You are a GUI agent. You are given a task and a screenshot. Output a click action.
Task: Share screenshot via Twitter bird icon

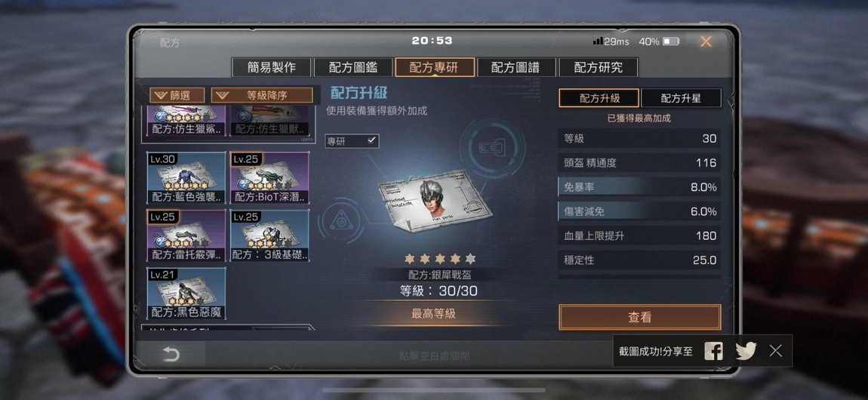(746, 351)
